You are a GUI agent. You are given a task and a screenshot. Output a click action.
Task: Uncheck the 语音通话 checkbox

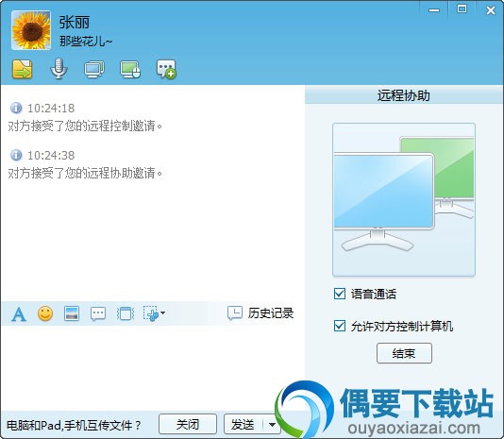340,294
